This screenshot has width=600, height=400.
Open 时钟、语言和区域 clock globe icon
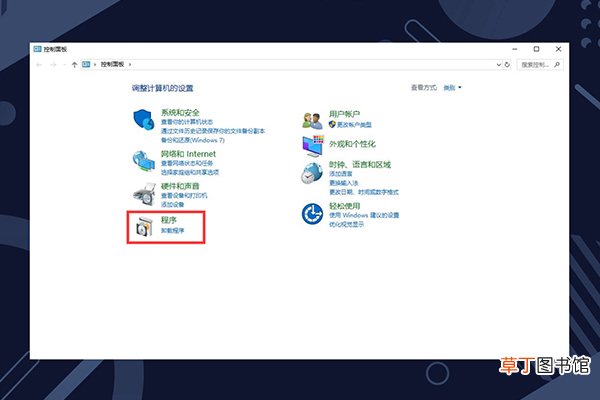[311, 173]
